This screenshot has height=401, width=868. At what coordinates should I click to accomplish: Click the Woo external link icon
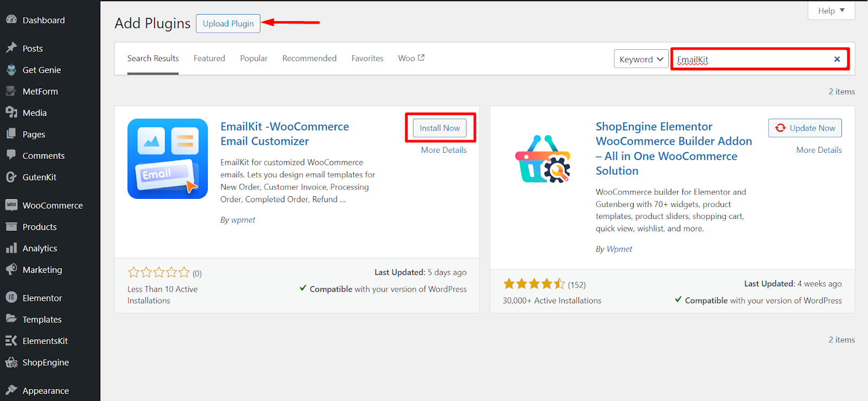coord(421,57)
